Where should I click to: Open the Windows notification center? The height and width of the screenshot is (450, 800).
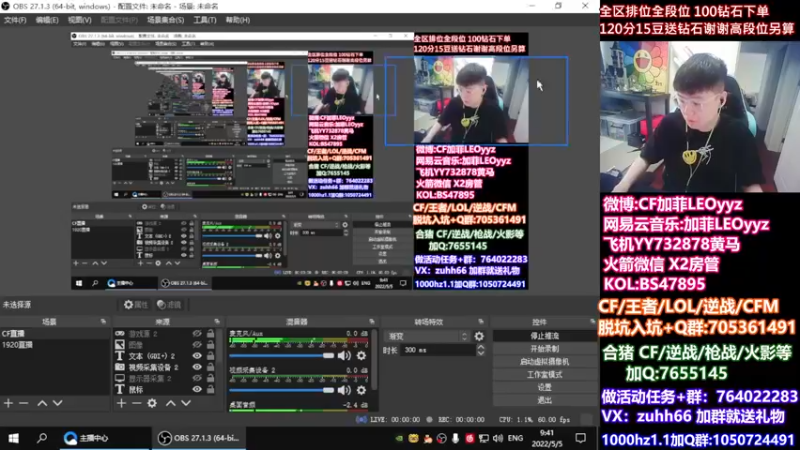[x=581, y=438]
